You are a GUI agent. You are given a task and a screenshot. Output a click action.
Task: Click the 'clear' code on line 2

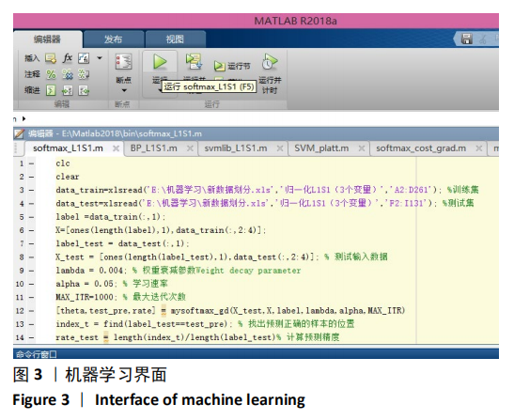coord(68,177)
